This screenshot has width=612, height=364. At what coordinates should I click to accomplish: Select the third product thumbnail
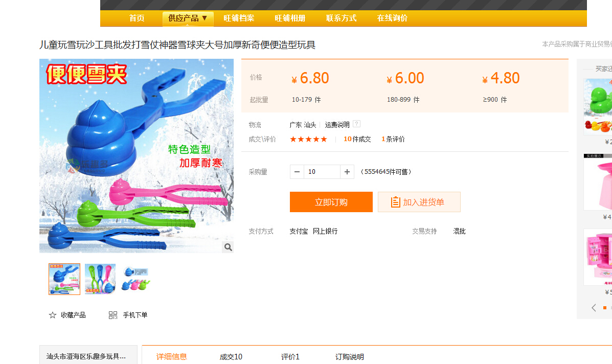coord(136,279)
